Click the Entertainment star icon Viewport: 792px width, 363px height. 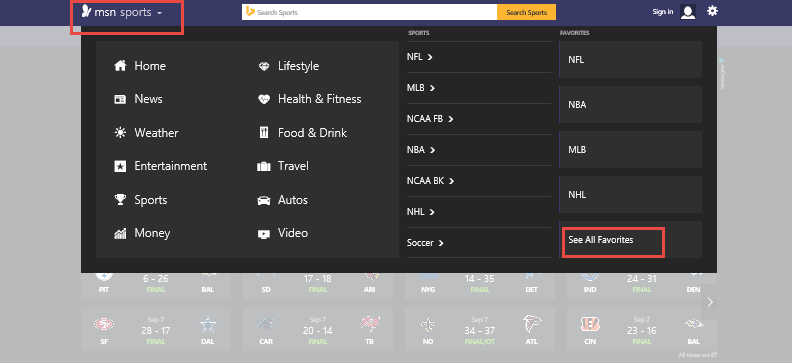120,166
